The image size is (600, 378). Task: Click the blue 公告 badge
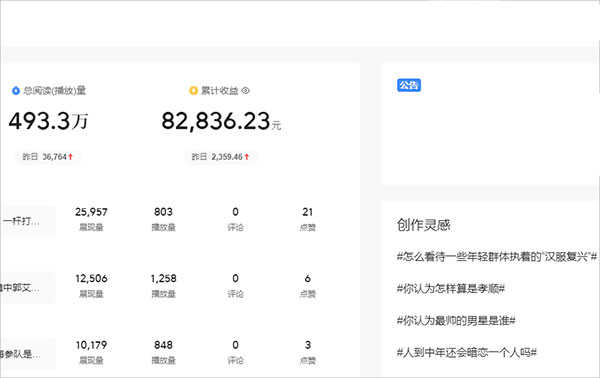(409, 85)
